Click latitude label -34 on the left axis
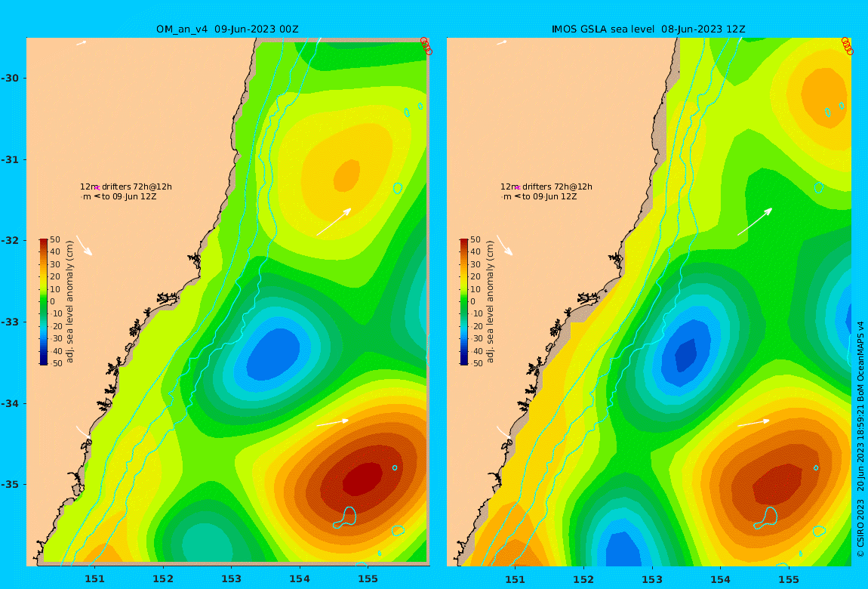868x589 pixels. (9, 403)
